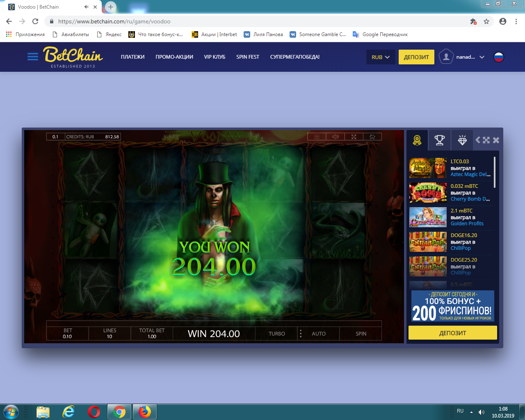Click the 100% БОНУС + 200 ФРИСПИНОВ banner
525x420 pixels.
point(453,306)
